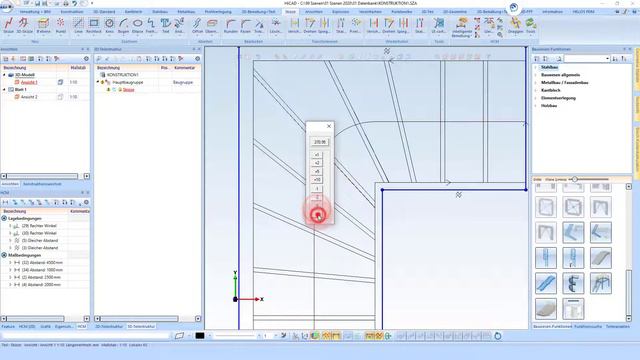Select the 3D-Skizze tool
640x360 pixels.
tap(24, 25)
